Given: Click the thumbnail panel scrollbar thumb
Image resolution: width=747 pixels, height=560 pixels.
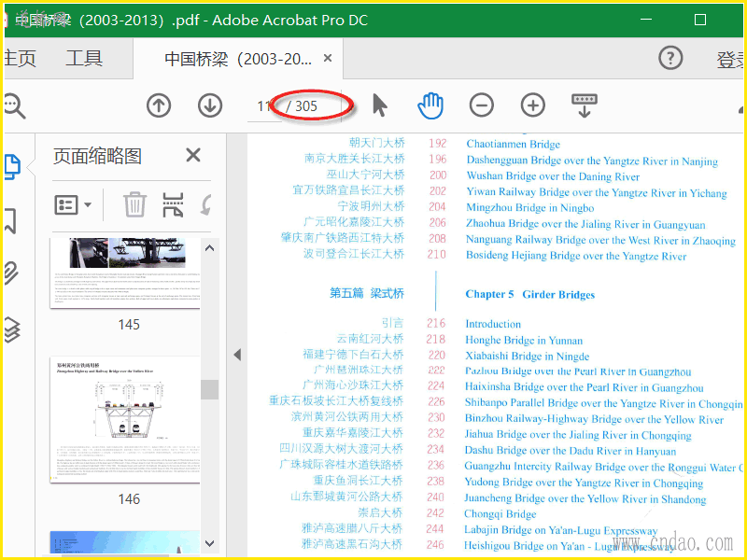Looking at the screenshot, I should click(209, 389).
